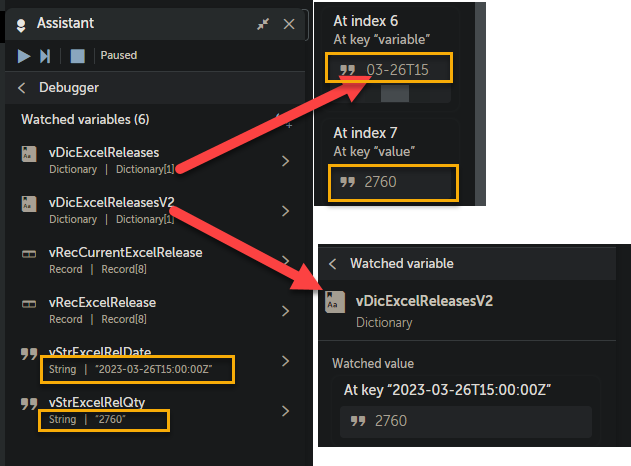Step to next action button
Image resolution: width=631 pixels, height=466 pixels.
coord(45,56)
